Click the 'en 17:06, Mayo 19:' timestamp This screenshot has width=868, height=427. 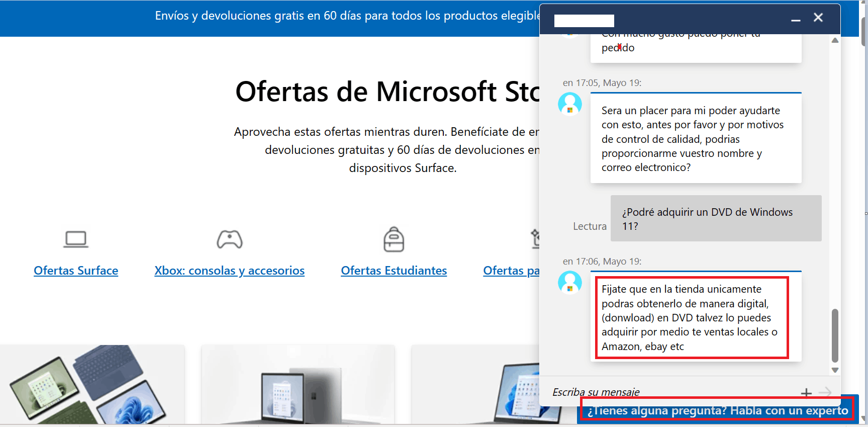(x=602, y=262)
